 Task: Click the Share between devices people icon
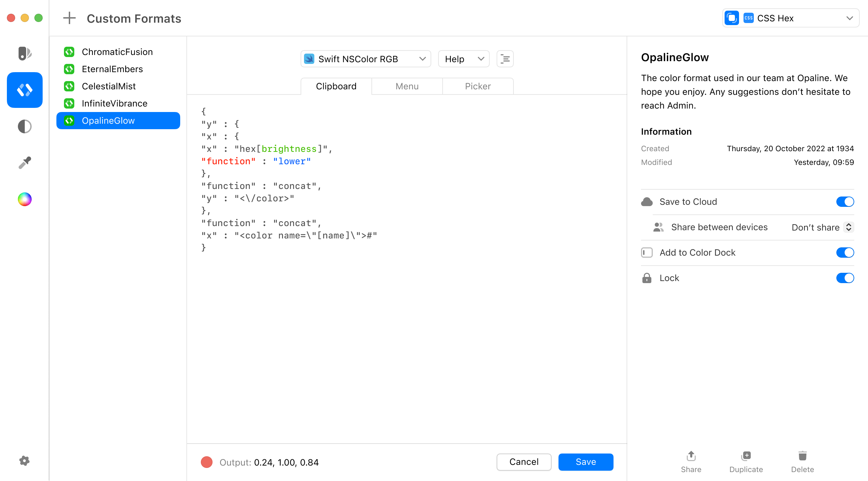click(658, 227)
